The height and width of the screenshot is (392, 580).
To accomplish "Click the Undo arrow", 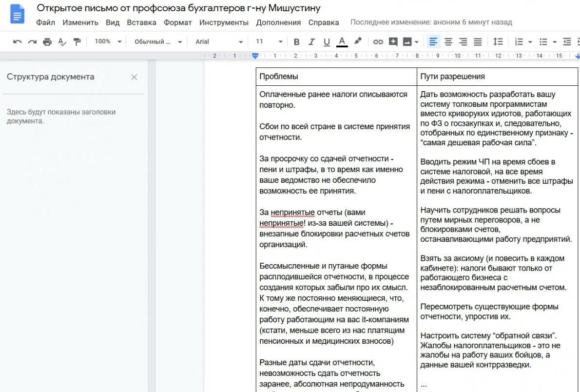I will tap(17, 41).
